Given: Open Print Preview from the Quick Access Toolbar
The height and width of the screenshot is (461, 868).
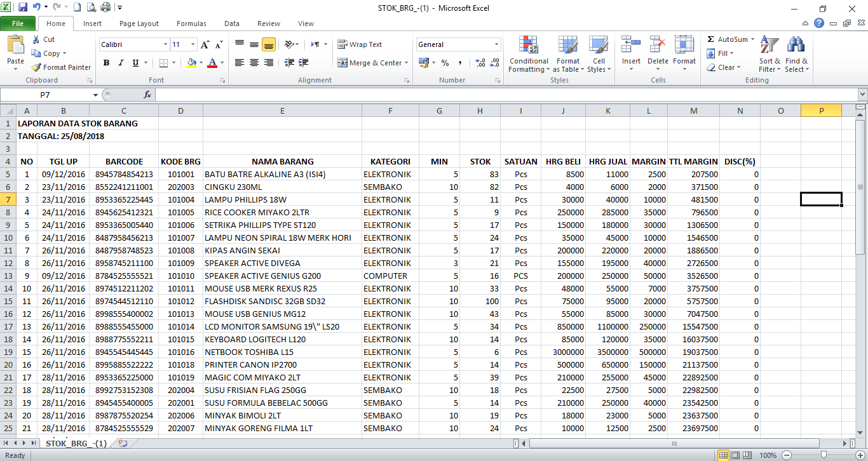Looking at the screenshot, I should coord(91,8).
